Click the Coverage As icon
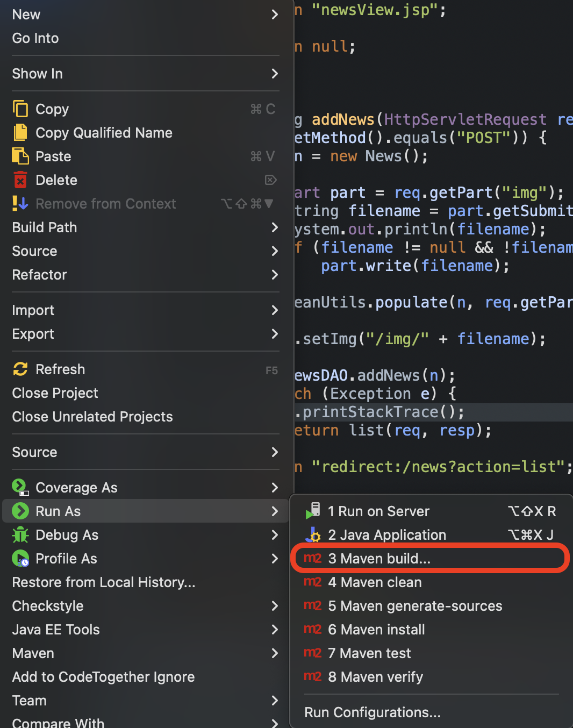This screenshot has width=573, height=728. click(20, 488)
